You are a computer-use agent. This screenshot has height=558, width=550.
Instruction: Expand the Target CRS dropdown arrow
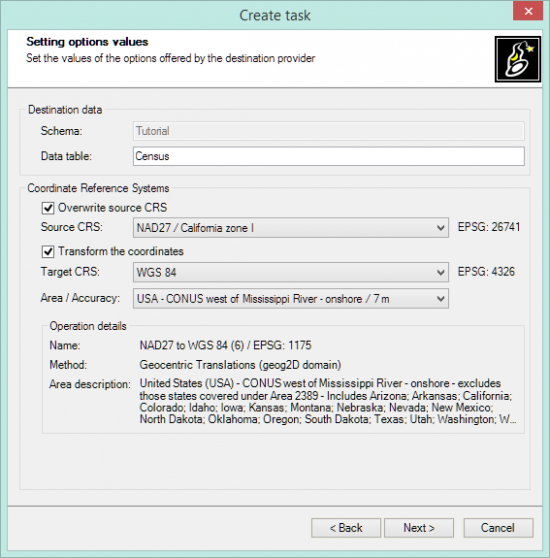pyautogui.click(x=440, y=273)
